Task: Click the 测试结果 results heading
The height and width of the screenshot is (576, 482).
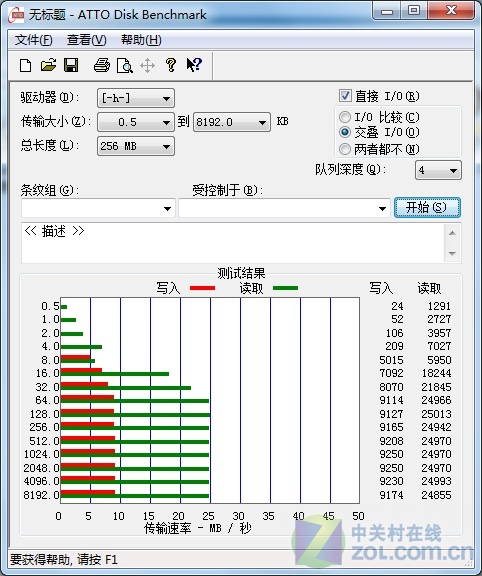Action: [241, 273]
